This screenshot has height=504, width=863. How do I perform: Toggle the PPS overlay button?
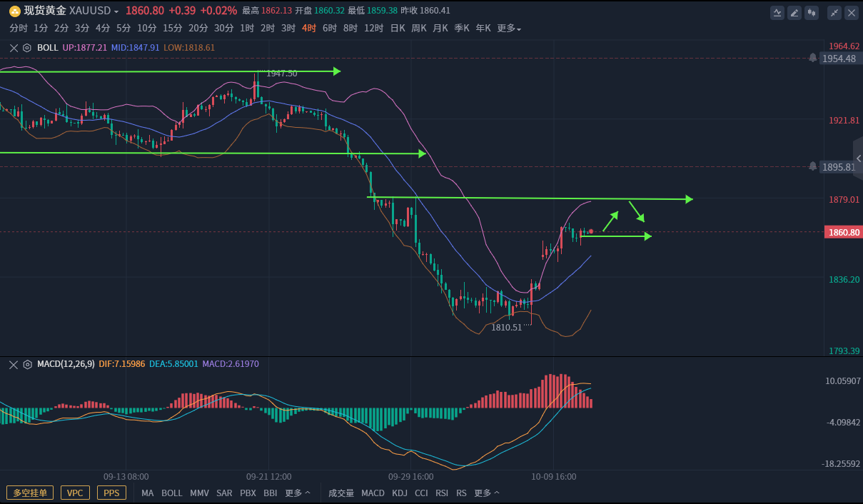point(111,493)
